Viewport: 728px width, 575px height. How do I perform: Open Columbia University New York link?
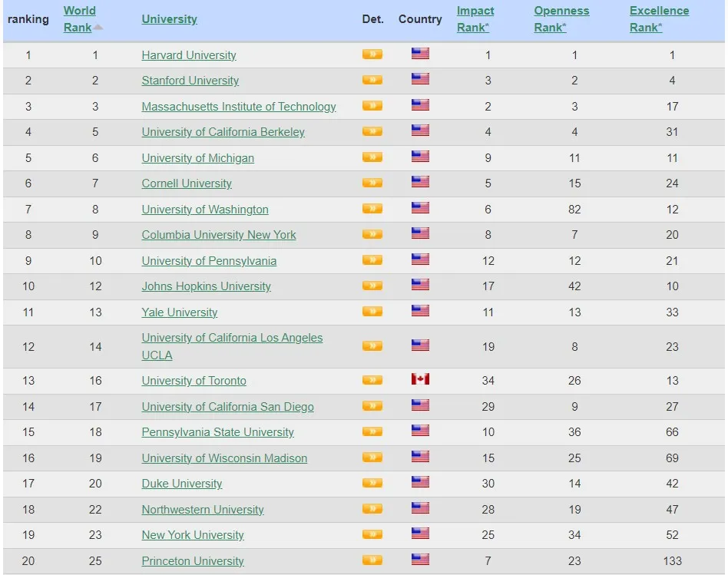tap(219, 235)
